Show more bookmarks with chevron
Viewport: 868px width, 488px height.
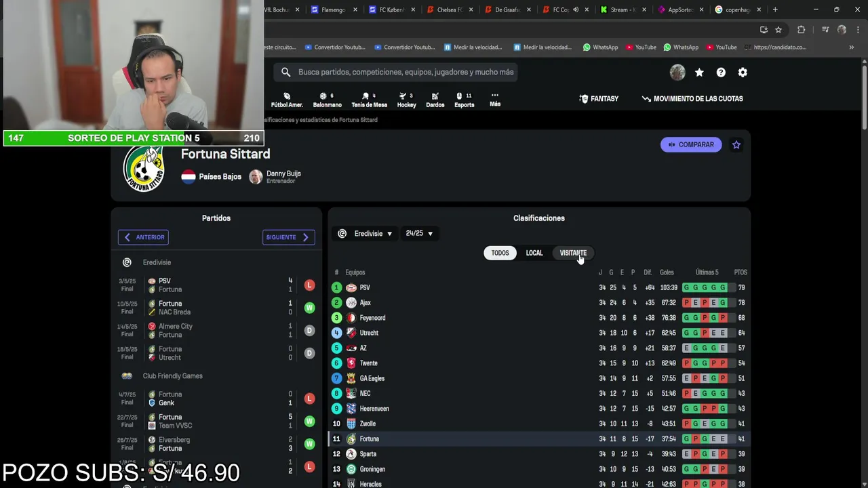click(x=851, y=47)
